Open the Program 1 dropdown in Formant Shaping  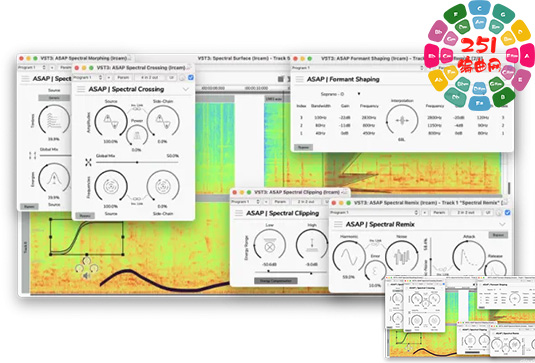coord(358,68)
